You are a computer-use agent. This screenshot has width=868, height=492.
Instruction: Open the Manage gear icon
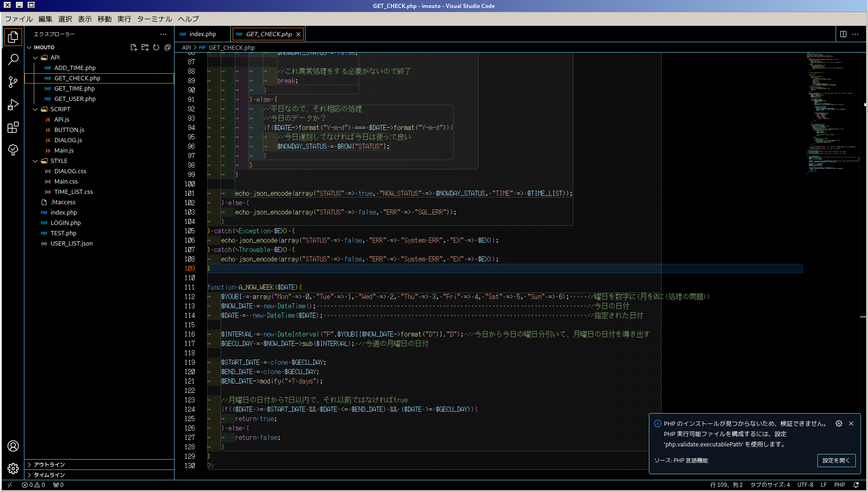click(13, 469)
